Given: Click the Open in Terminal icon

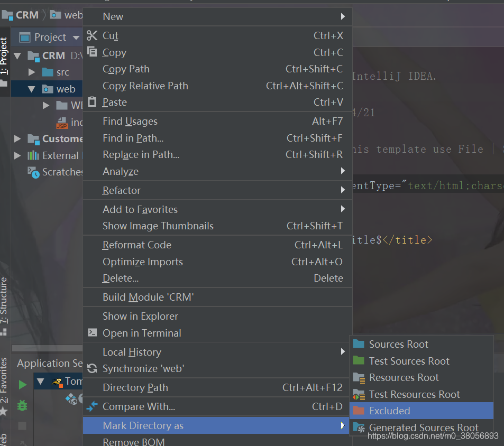Looking at the screenshot, I should 92,332.
